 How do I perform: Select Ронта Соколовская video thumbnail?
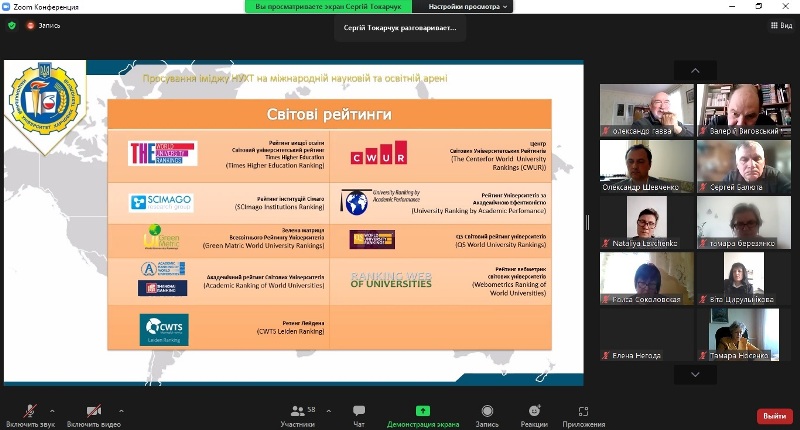647,279
